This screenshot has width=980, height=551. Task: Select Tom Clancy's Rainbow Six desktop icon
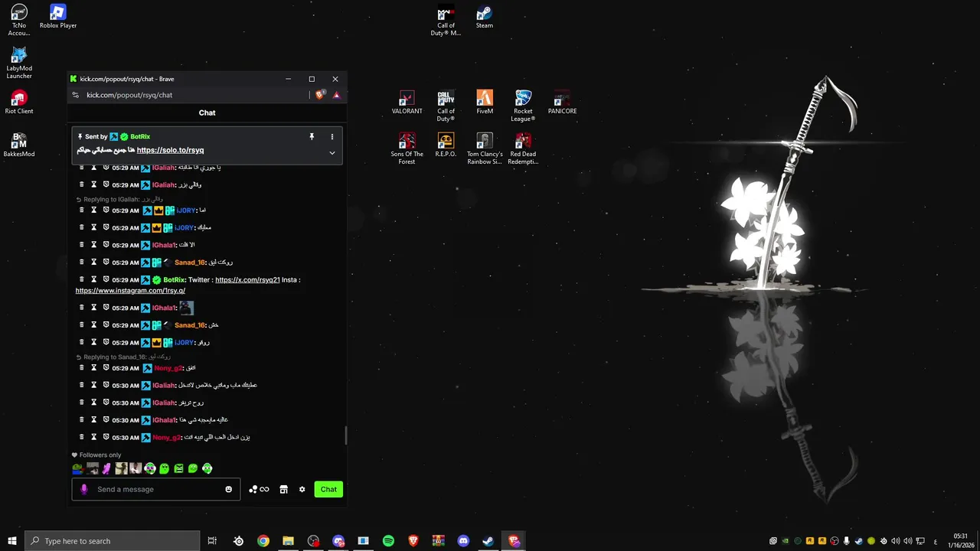tap(485, 148)
